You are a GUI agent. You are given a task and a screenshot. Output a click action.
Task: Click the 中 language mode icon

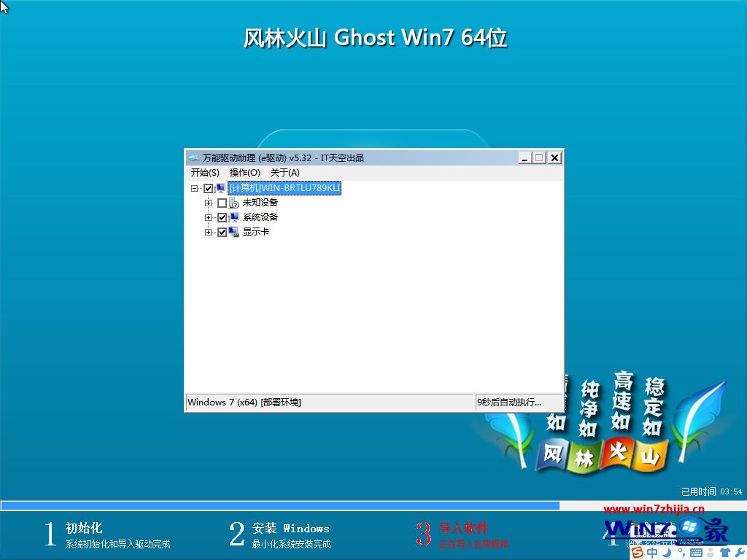[x=652, y=552]
